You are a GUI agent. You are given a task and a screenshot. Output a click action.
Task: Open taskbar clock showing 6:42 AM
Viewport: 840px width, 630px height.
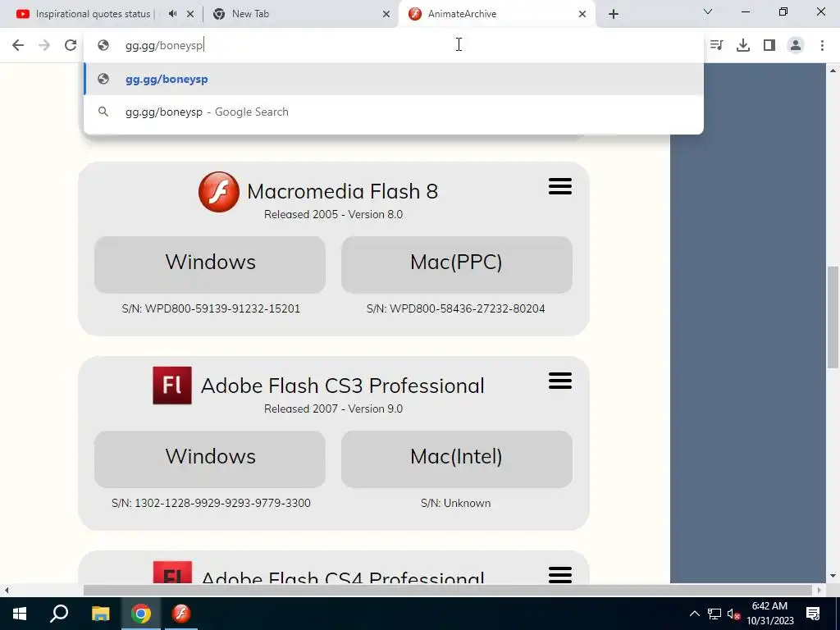click(769, 614)
